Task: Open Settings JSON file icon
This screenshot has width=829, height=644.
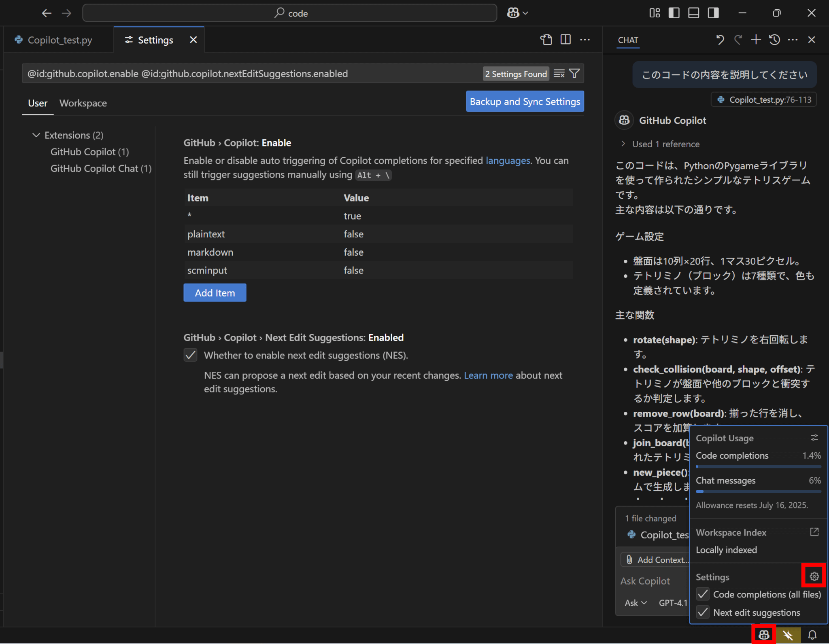Action: (x=546, y=40)
